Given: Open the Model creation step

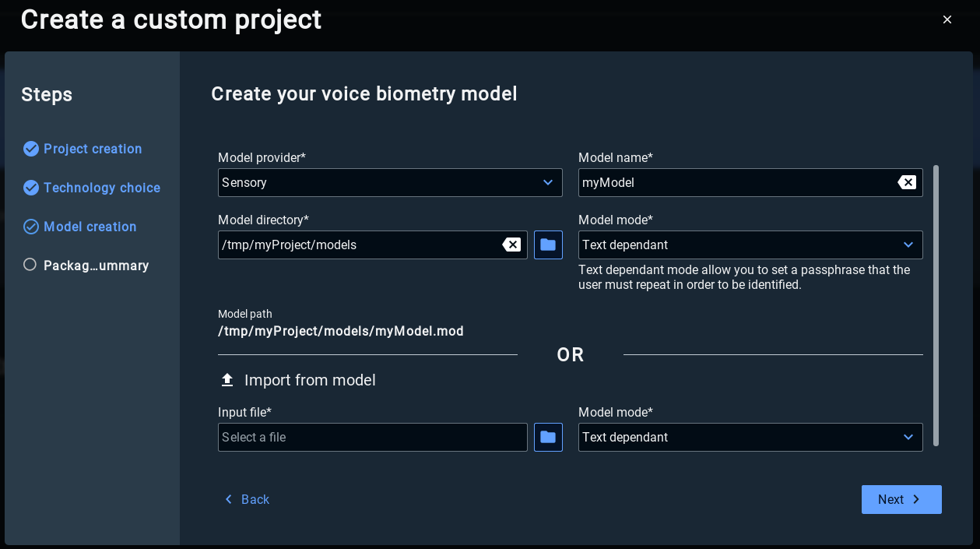Looking at the screenshot, I should click(90, 227).
